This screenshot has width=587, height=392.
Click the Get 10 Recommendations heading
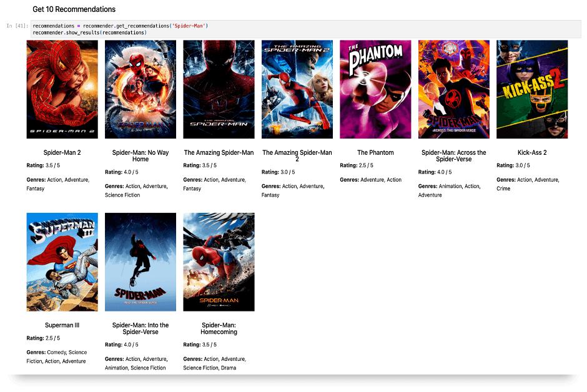74,9
